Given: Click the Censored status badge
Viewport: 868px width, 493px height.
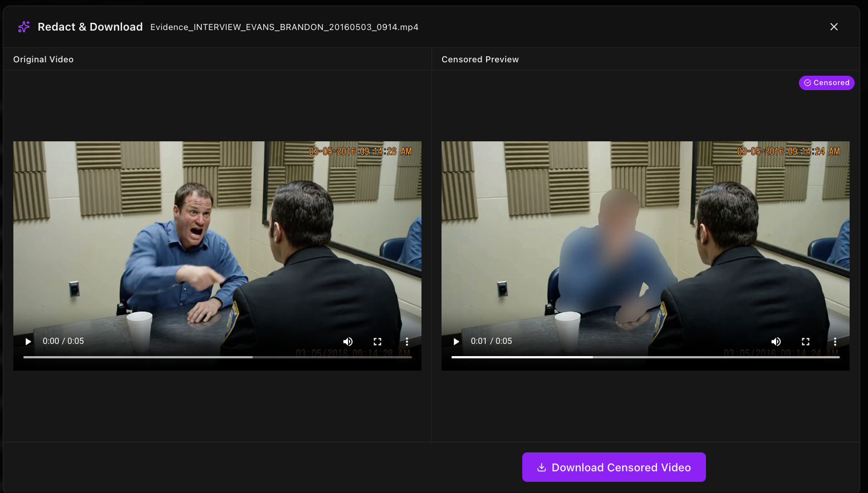Looking at the screenshot, I should (827, 83).
